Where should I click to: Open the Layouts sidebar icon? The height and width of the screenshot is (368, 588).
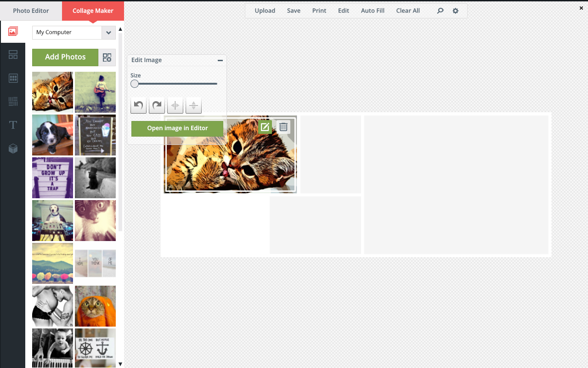tap(13, 55)
